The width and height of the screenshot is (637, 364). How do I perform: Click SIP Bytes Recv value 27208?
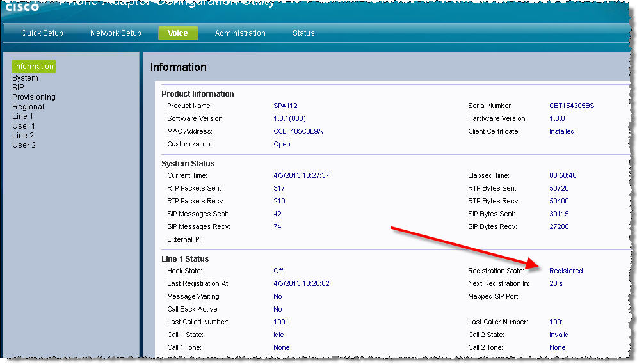pos(559,226)
